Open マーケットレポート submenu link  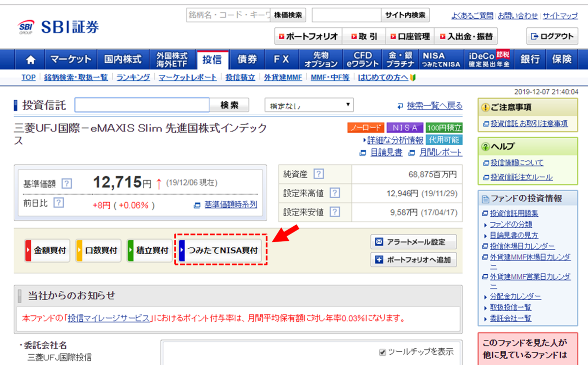tap(188, 78)
